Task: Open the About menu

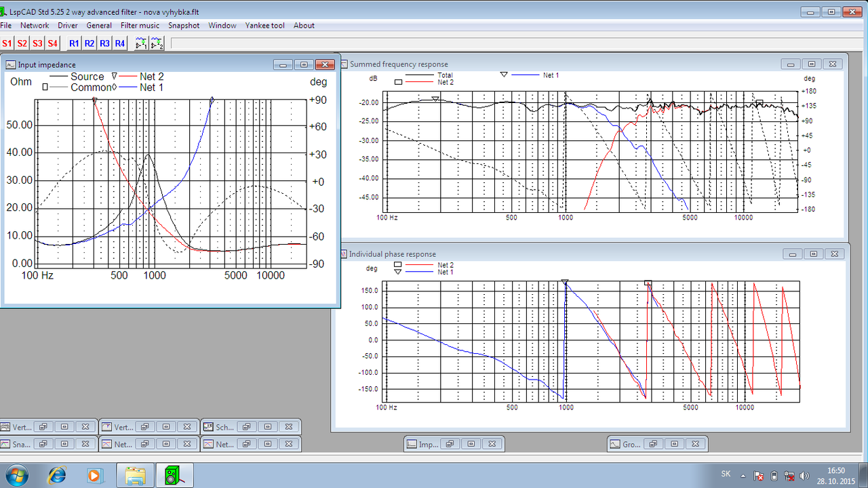Action: (x=304, y=26)
